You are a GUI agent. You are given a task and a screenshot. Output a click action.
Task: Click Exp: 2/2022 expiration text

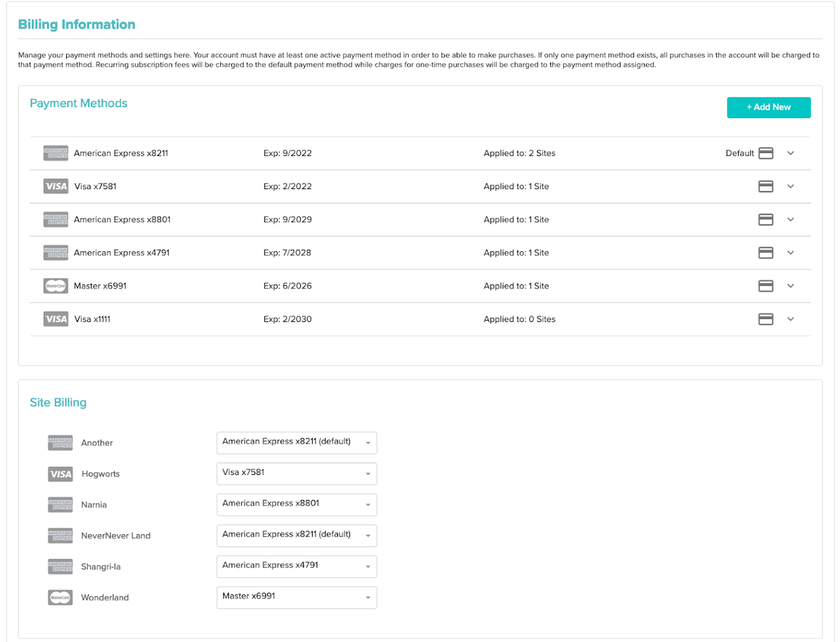point(288,186)
